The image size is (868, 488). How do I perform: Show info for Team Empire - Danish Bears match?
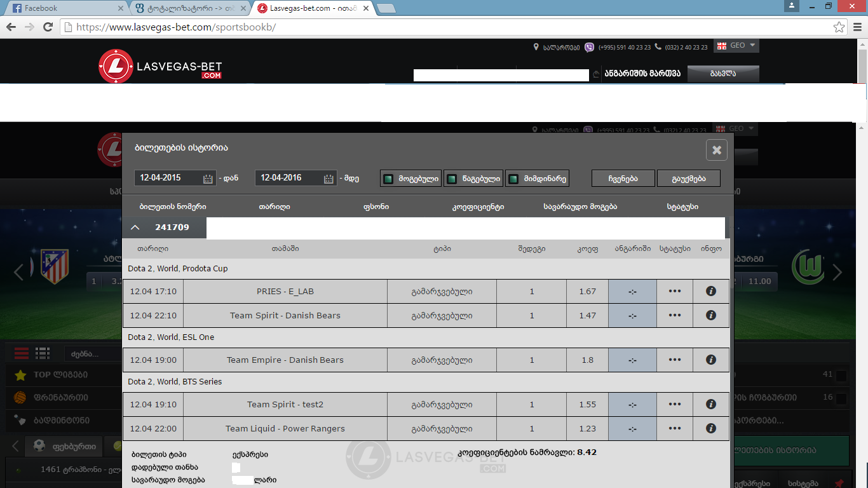(x=711, y=360)
